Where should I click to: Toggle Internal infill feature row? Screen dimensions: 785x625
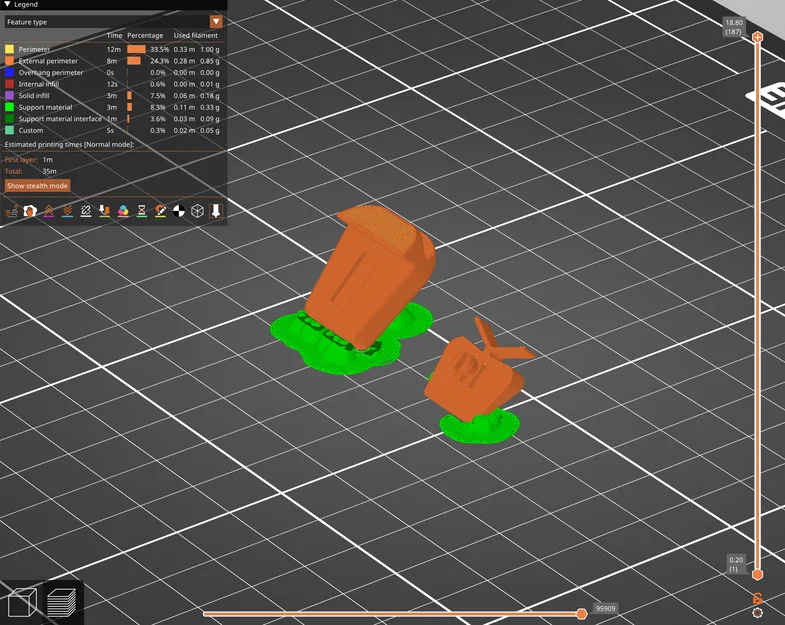coord(113,84)
